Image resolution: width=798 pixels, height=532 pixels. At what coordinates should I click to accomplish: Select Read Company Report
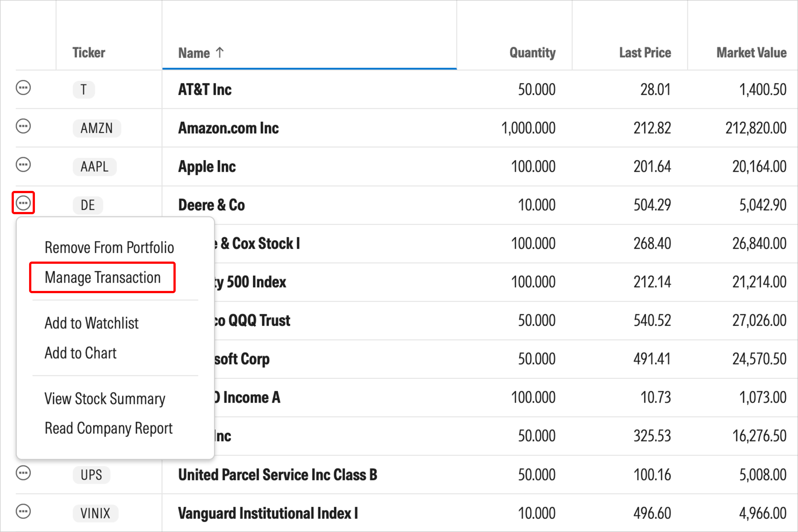(x=109, y=428)
